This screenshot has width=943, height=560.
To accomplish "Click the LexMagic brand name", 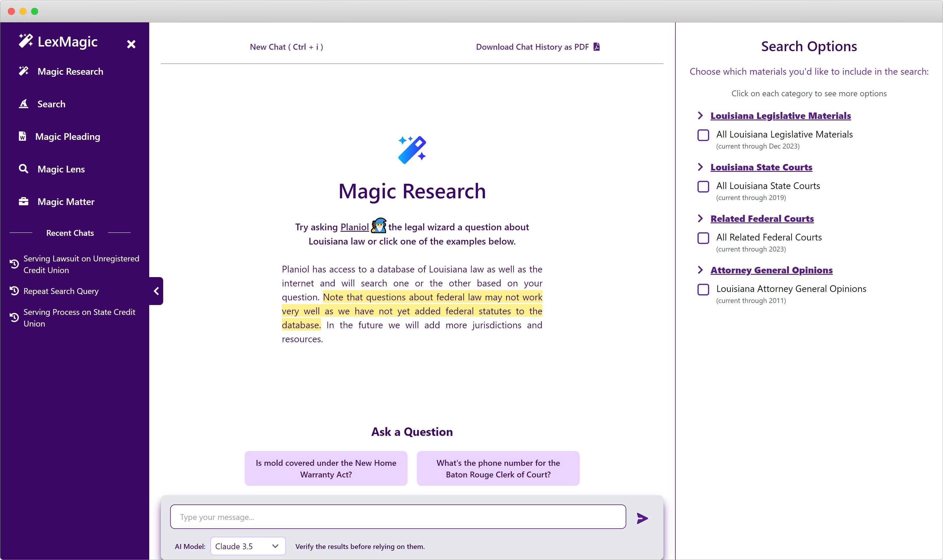I will pos(67,42).
